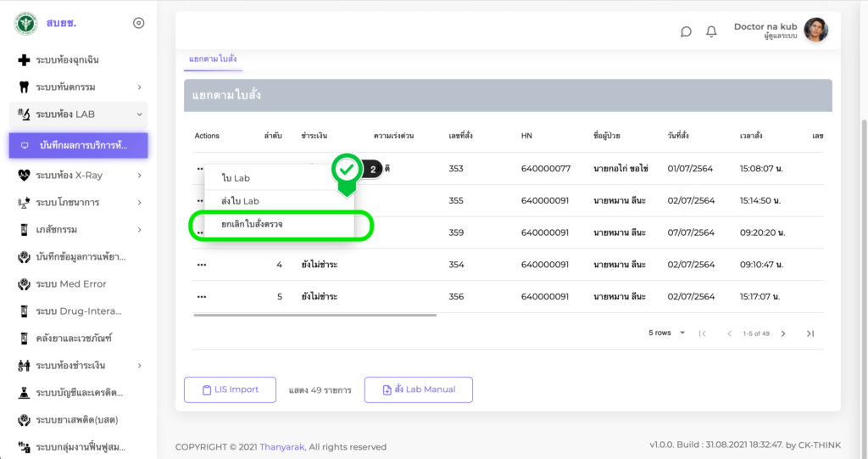Collapse the ระบบห้อง LAB menu

point(139,115)
